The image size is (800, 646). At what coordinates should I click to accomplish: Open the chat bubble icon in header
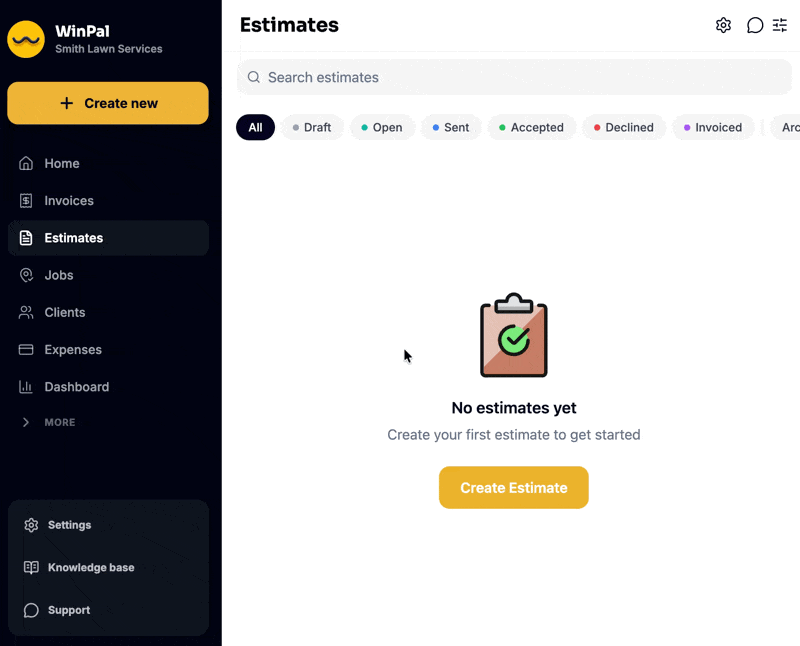pyautogui.click(x=755, y=25)
